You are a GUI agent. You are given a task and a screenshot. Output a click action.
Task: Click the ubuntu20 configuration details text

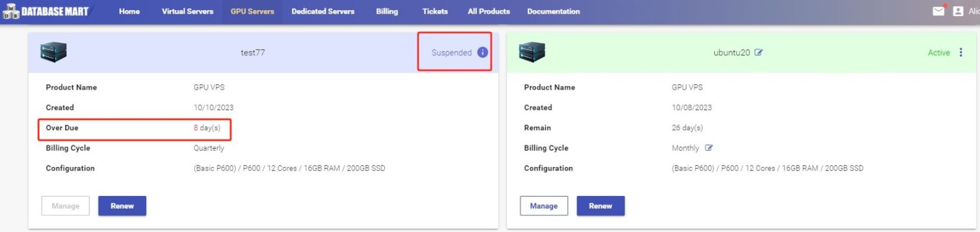click(768, 168)
